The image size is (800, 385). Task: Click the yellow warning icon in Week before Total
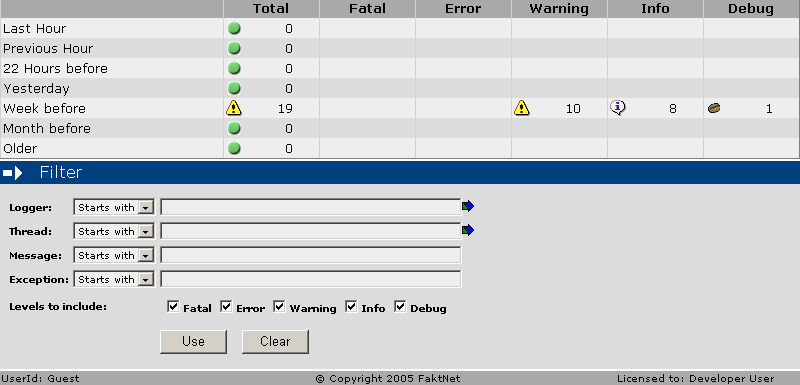pyautogui.click(x=234, y=108)
